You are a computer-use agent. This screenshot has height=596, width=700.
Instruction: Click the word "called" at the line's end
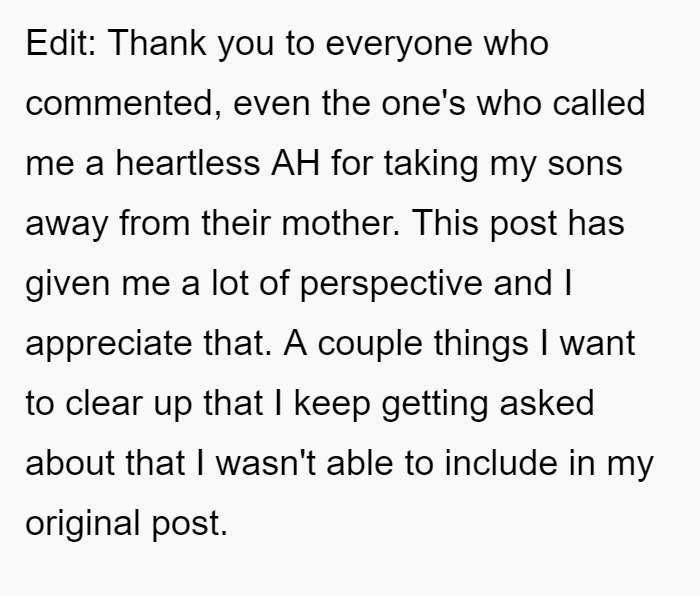(599, 103)
